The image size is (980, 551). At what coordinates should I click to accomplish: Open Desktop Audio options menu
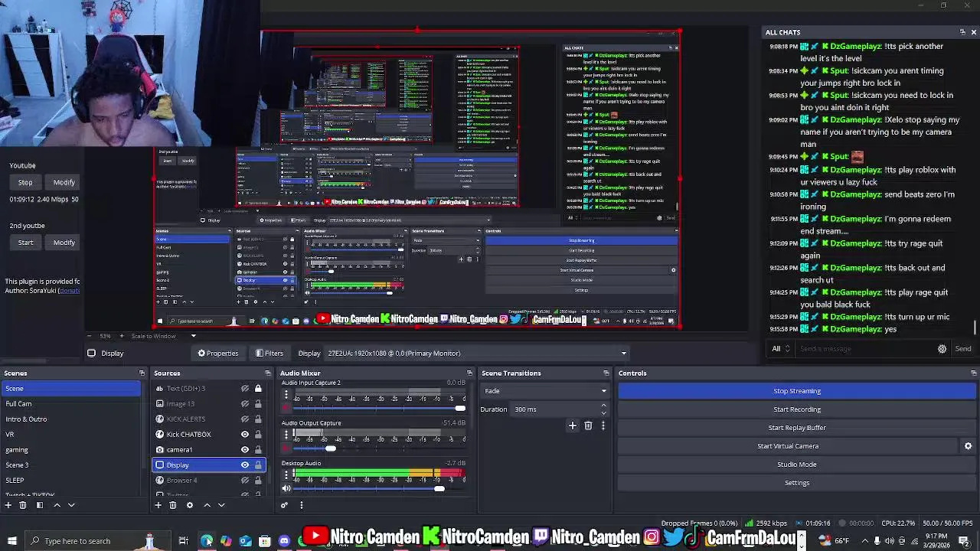tap(286, 475)
